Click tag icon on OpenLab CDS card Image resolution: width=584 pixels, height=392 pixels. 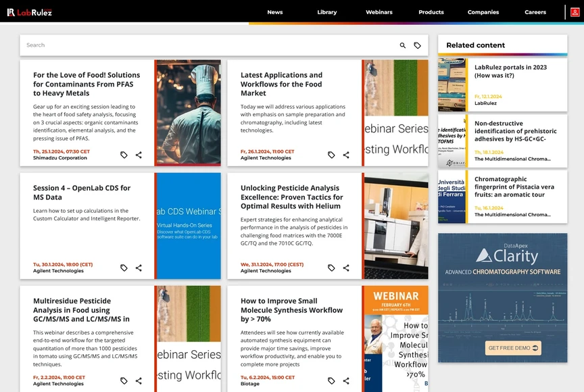click(124, 268)
